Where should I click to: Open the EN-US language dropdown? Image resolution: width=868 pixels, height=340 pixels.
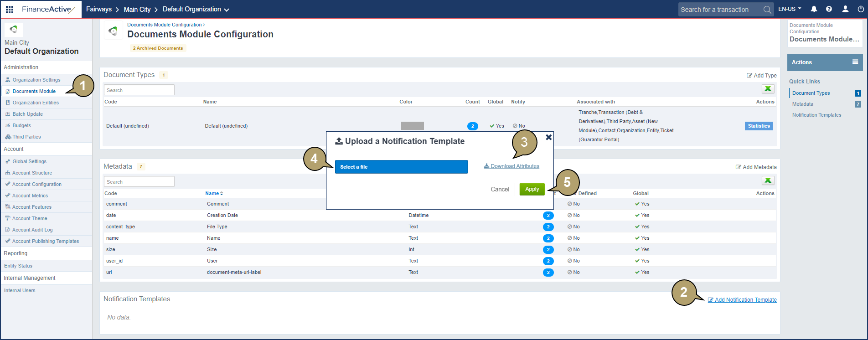(790, 9)
